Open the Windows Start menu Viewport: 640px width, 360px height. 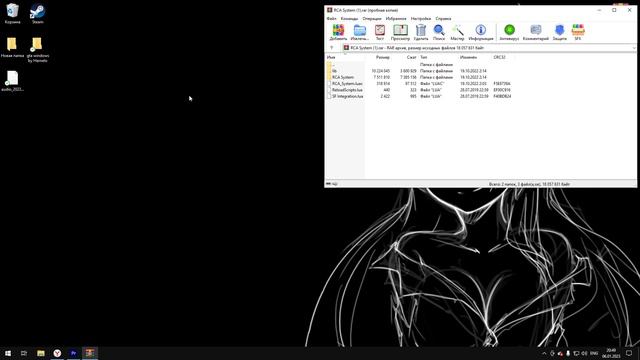(8, 353)
